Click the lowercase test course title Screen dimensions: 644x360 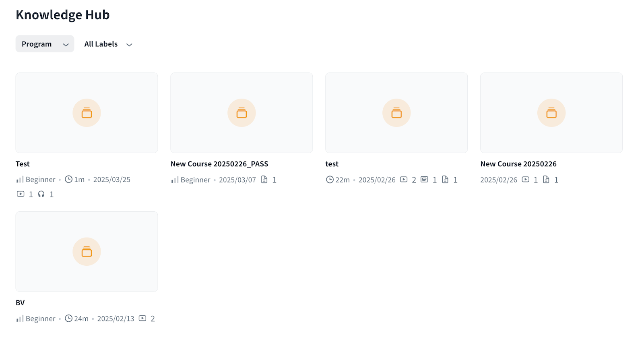coord(332,164)
